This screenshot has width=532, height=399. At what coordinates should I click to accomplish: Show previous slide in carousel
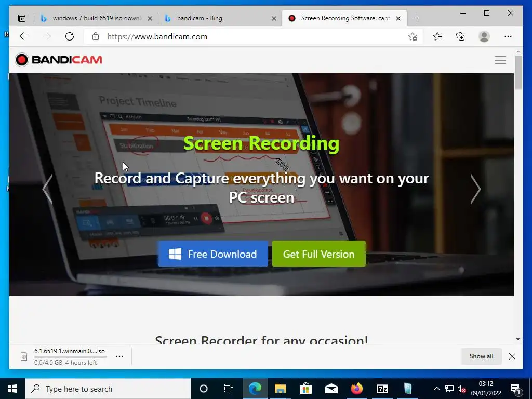click(x=48, y=189)
